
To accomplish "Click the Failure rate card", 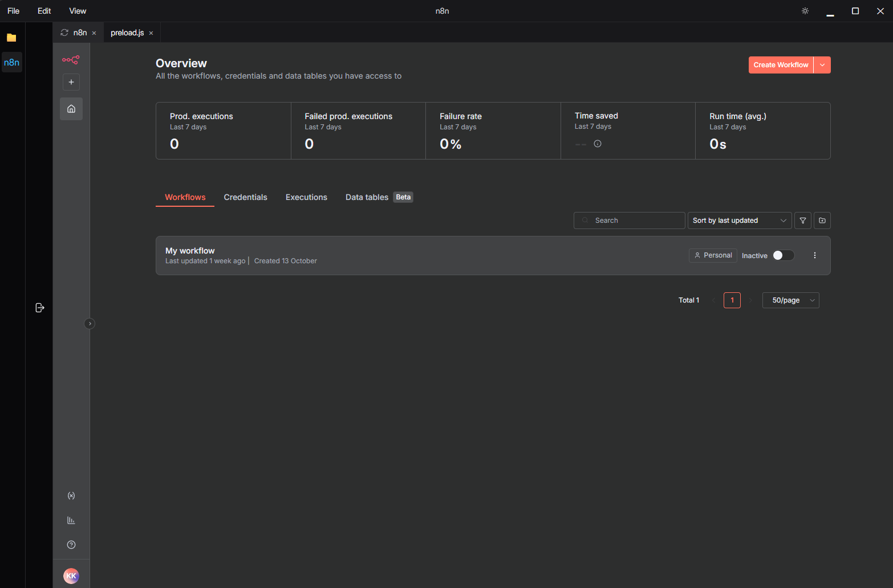I will (493, 130).
